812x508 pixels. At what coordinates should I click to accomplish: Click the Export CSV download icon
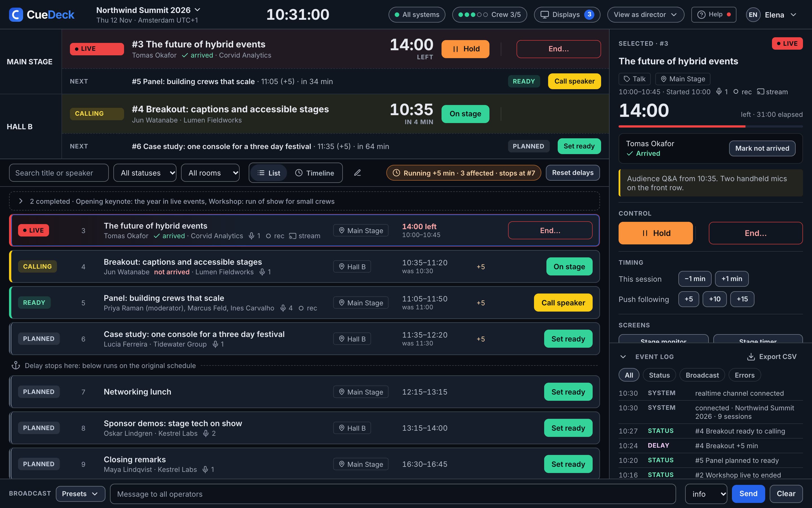coord(751,357)
